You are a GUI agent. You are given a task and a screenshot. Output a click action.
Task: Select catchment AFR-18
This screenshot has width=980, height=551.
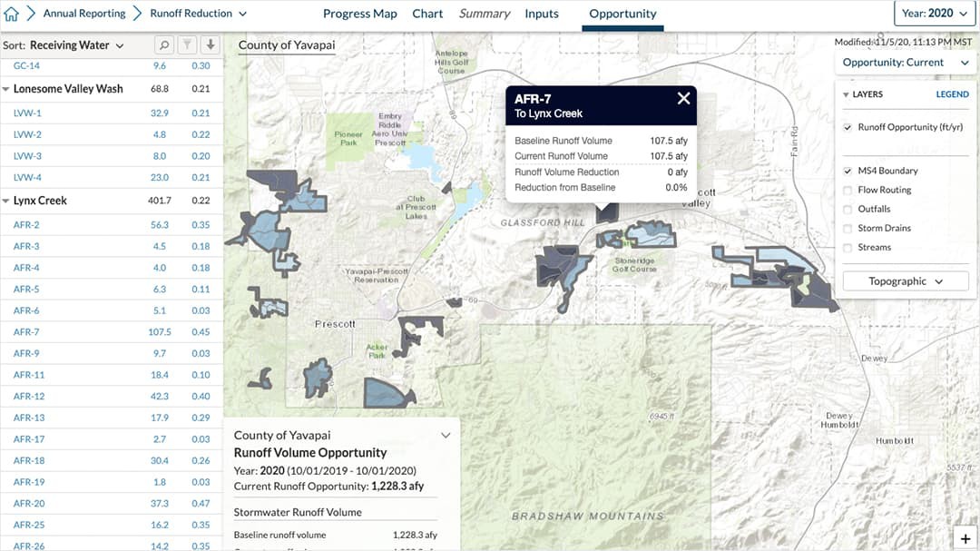pos(112,460)
